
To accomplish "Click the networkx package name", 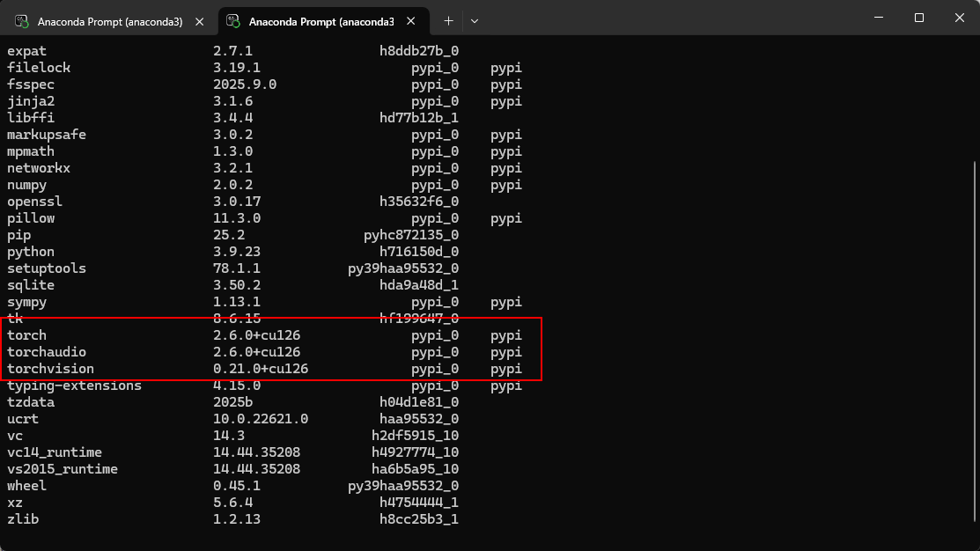I will click(x=39, y=168).
